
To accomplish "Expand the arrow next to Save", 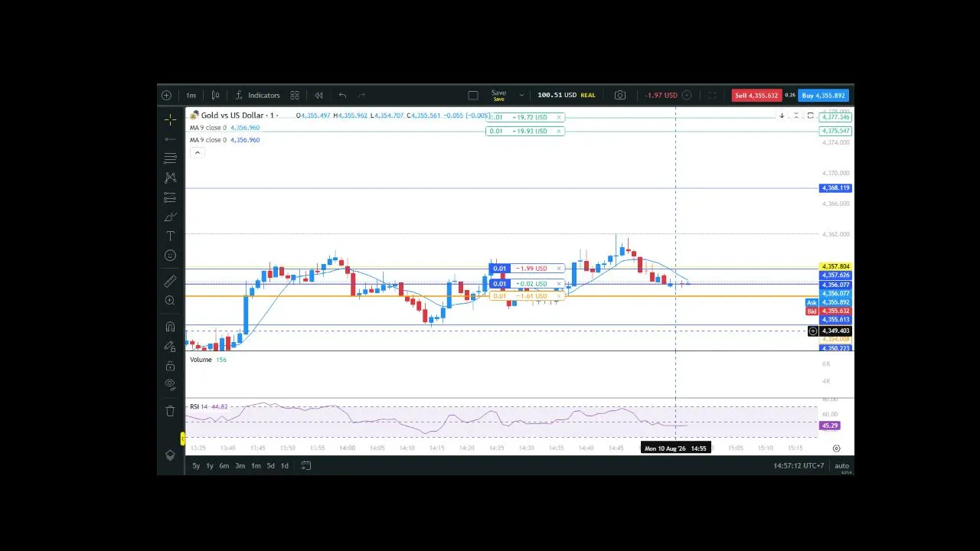I will coord(521,96).
